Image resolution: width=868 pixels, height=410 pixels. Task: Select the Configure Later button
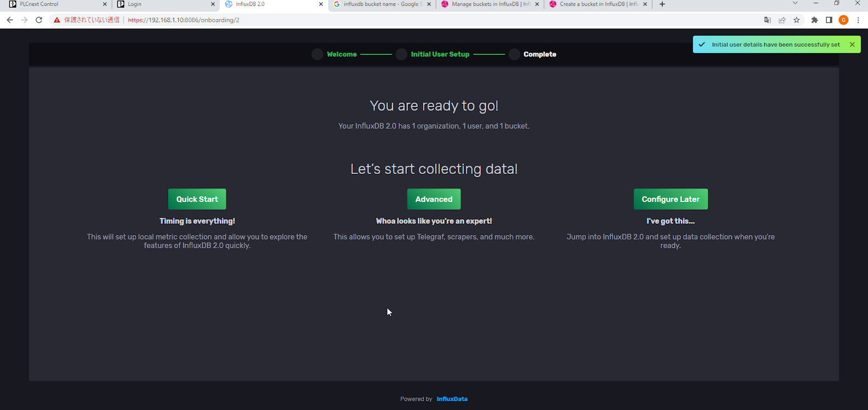pos(671,199)
